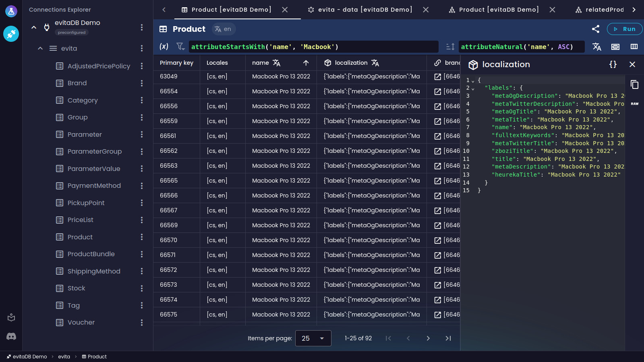The image size is (644, 362).
Task: Toggle RAW view of localization
Action: tap(635, 104)
